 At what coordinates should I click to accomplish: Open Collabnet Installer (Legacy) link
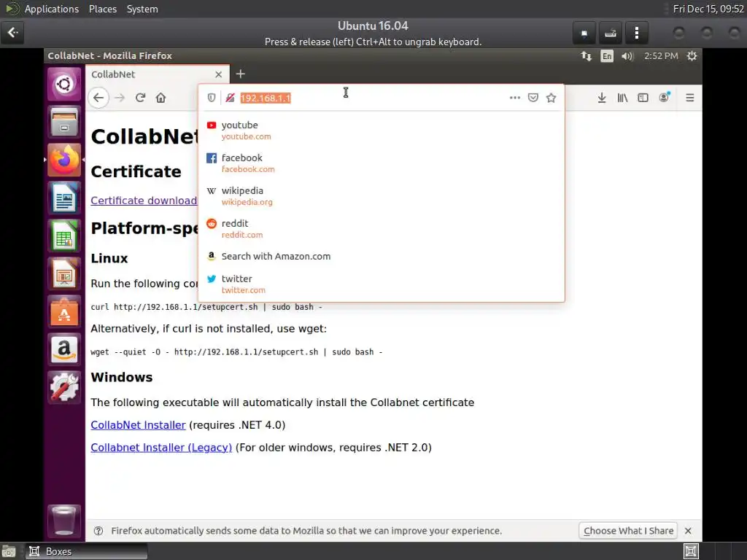point(161,448)
